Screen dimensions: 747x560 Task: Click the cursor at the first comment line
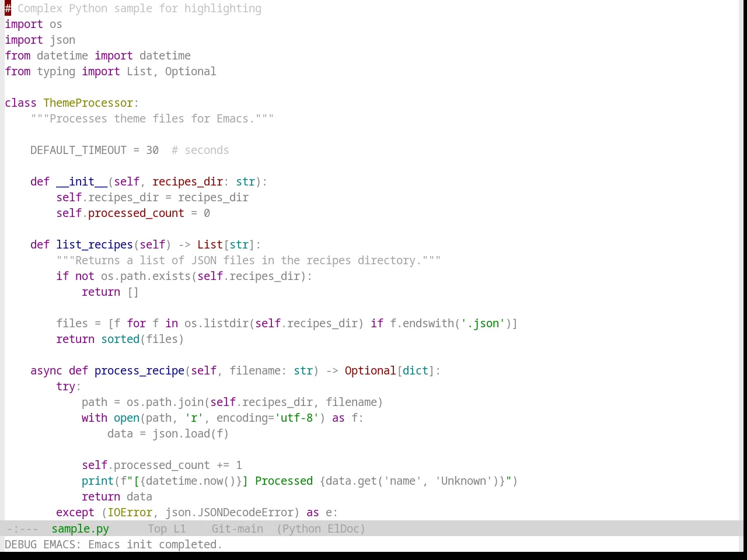pos(8,8)
